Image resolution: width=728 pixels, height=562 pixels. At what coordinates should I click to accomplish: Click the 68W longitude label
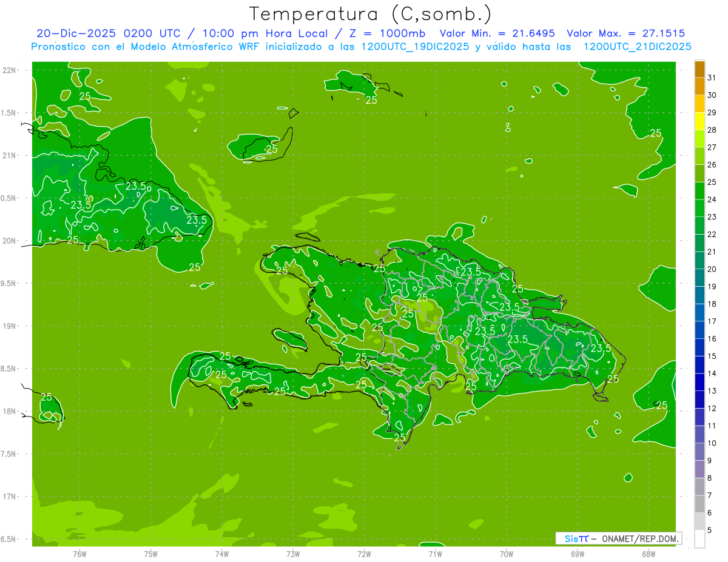[x=649, y=554]
